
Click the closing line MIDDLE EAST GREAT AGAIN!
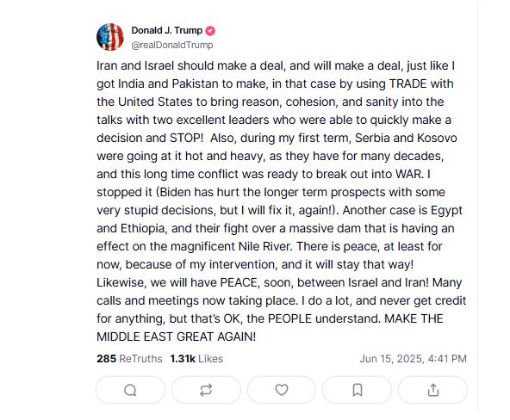tap(177, 337)
